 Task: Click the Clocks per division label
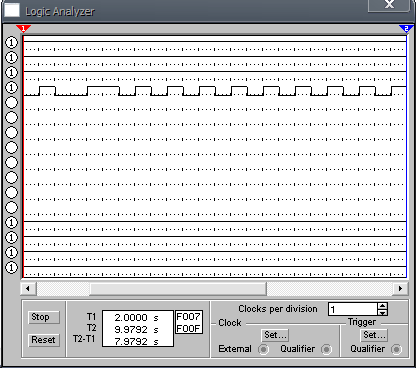[278, 309]
